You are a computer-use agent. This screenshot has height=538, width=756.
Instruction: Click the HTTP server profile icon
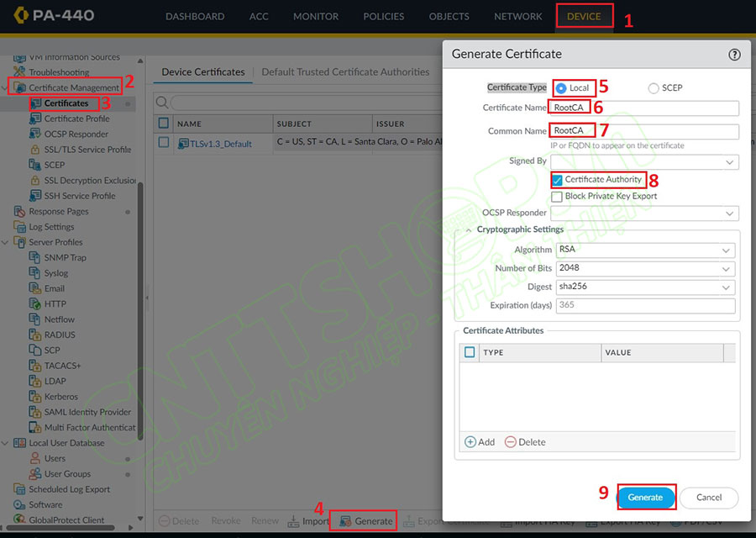(x=35, y=303)
